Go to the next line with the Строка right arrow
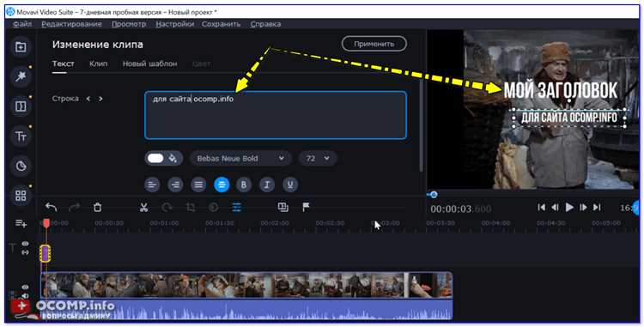This screenshot has height=327, width=644. pos(100,99)
